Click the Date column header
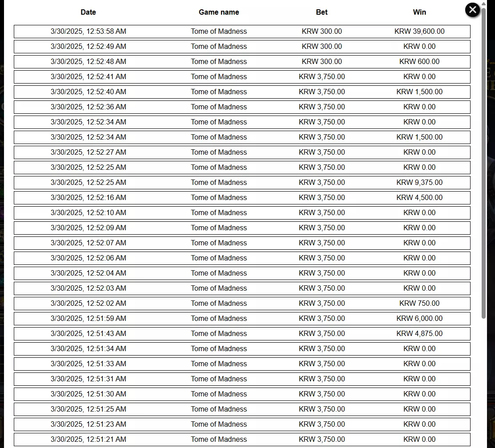 [x=88, y=12]
